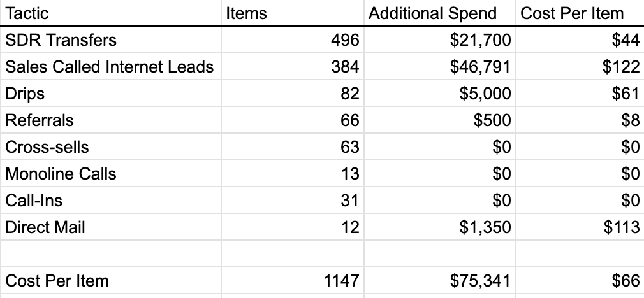Select the $75,341 total spend cell
The image size is (644, 298).
[x=439, y=280]
